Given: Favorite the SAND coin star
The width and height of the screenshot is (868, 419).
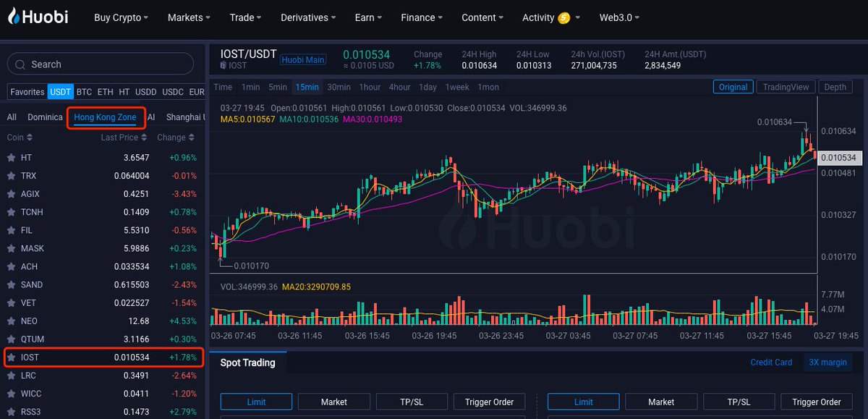Looking at the screenshot, I should click(10, 284).
